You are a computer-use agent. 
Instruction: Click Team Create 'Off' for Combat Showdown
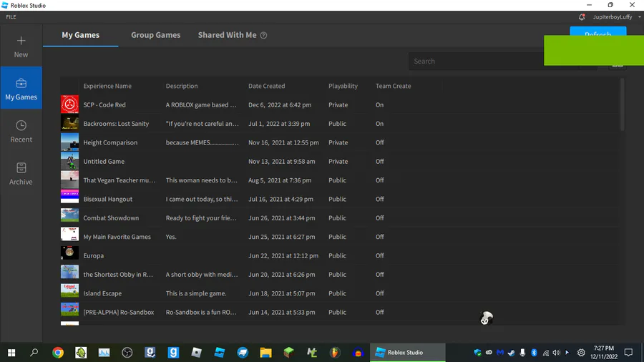click(379, 218)
